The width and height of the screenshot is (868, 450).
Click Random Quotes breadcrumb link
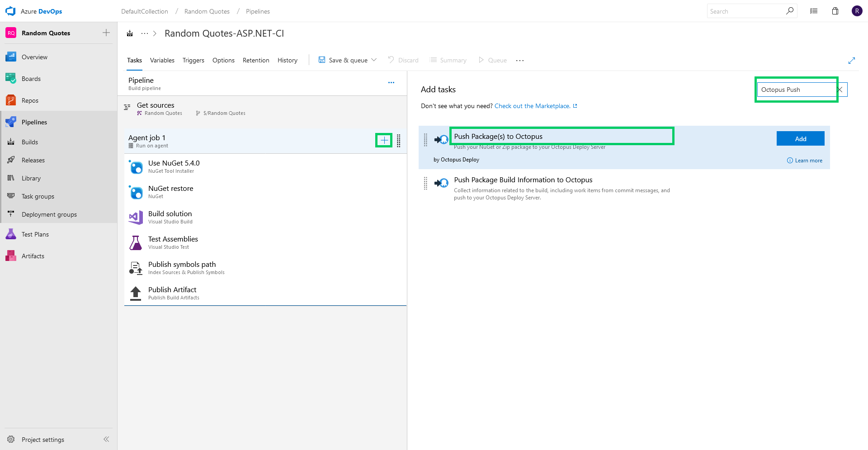pos(207,11)
